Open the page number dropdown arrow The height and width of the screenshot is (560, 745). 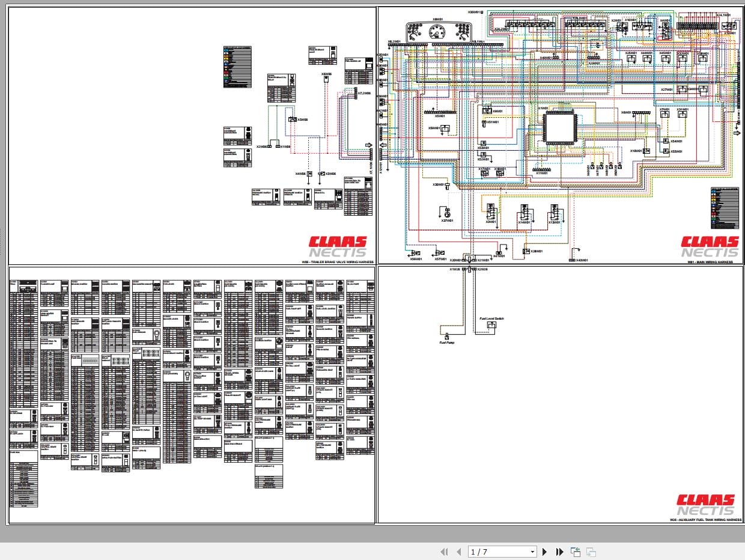click(532, 552)
